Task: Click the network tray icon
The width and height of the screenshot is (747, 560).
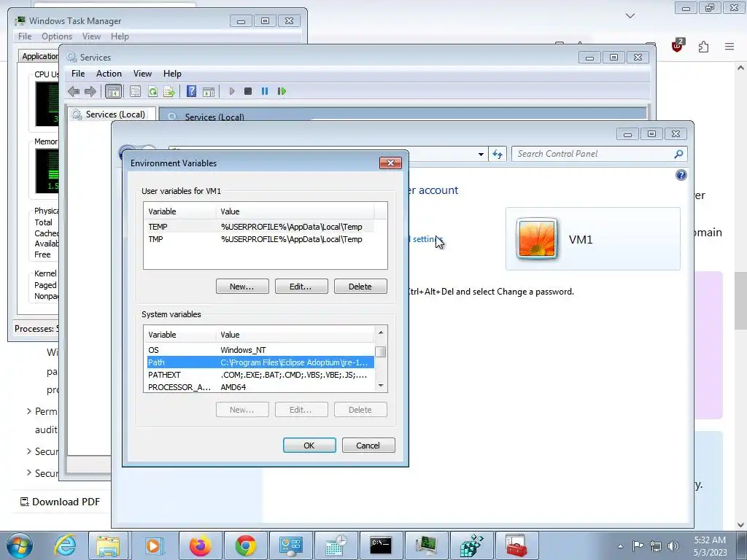Action: [x=656, y=546]
